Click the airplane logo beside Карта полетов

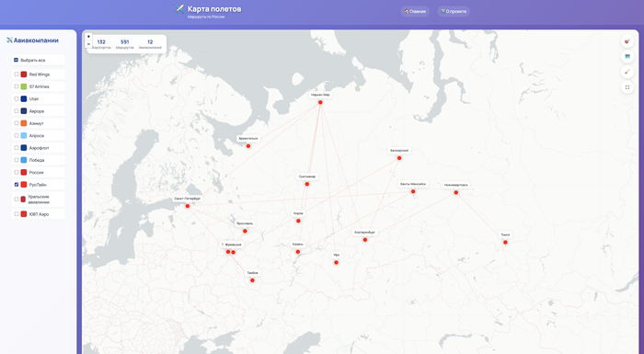coord(179,9)
